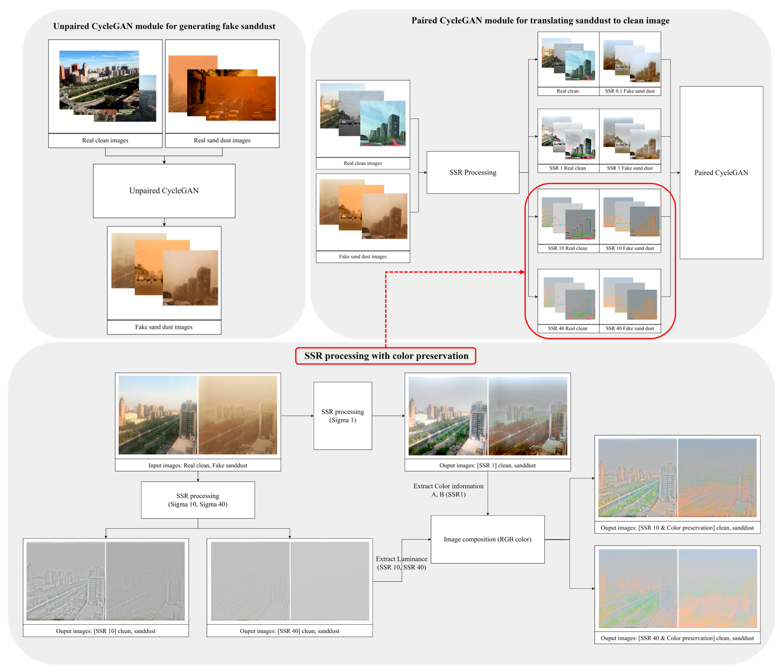Click the Unpaired CycleGAN box
This screenshot has height=672, width=784.
pos(164,191)
